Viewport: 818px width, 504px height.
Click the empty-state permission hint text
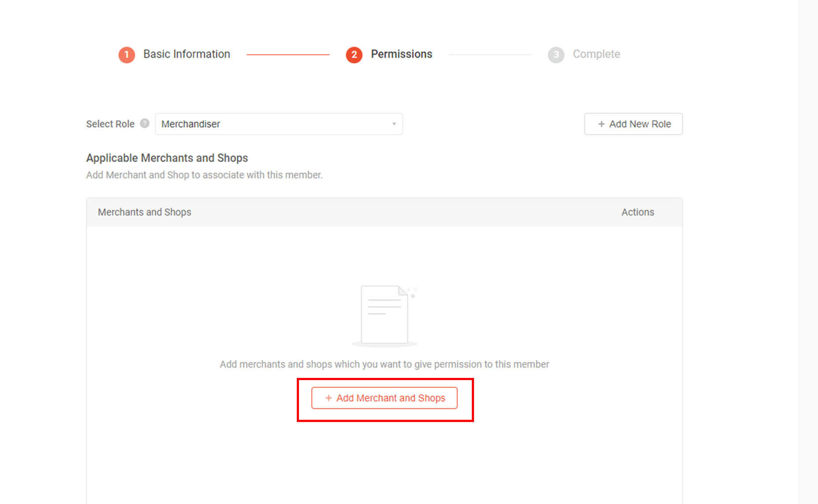tap(385, 364)
